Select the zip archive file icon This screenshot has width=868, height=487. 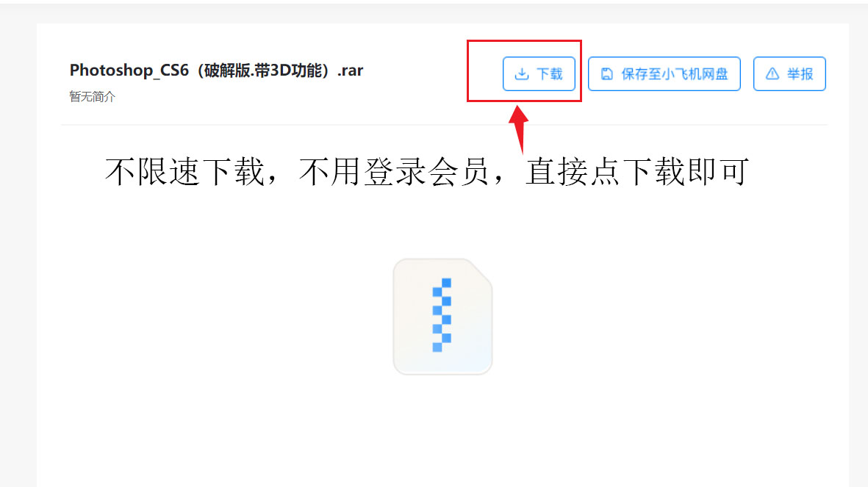(443, 317)
